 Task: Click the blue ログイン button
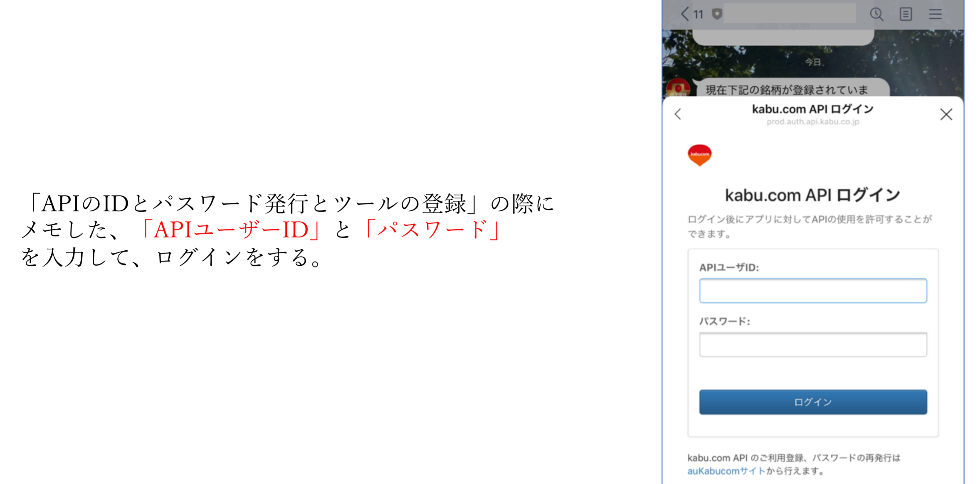(x=813, y=402)
